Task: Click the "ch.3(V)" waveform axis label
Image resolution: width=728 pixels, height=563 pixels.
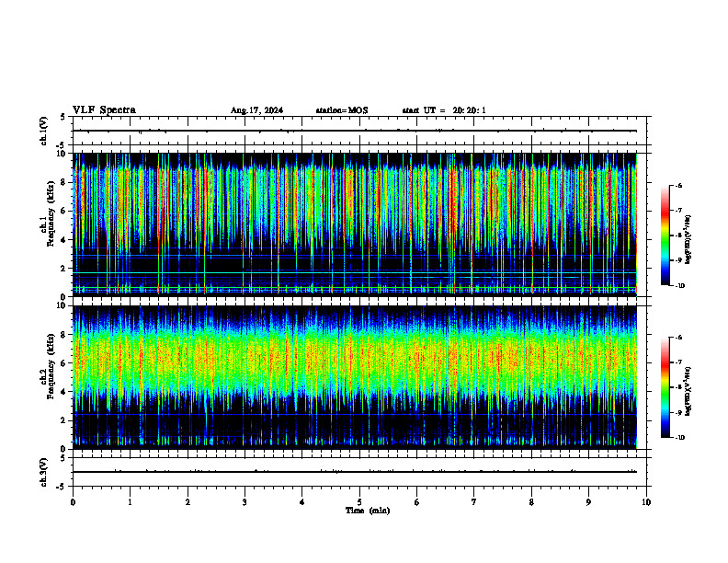Action: (x=44, y=472)
